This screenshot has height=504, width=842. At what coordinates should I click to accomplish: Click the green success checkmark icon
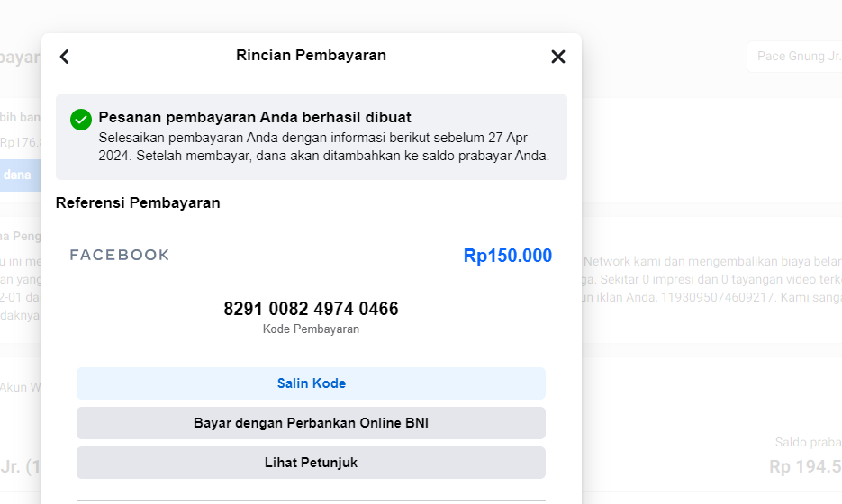point(81,119)
